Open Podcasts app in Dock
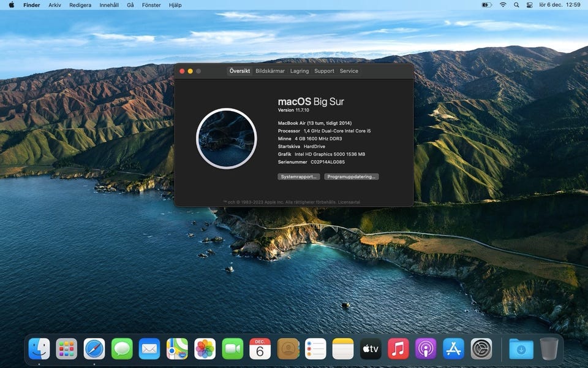588x368 pixels. 426,349
